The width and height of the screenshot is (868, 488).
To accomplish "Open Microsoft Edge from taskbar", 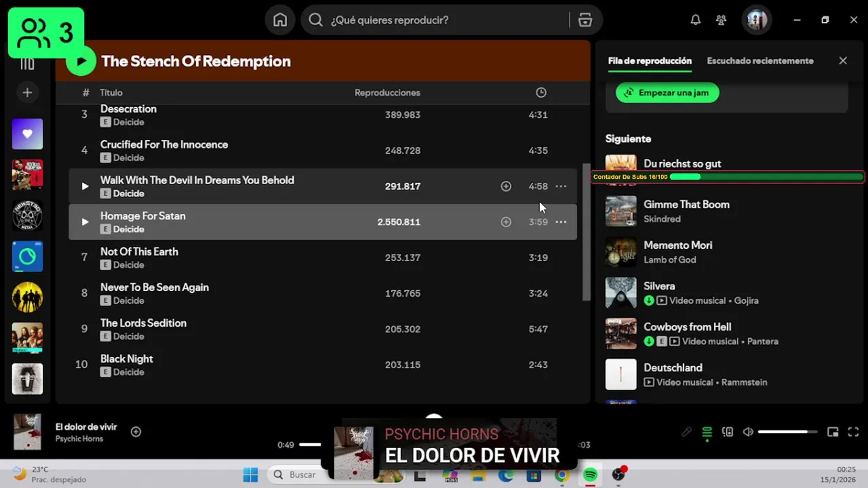I will point(506,474).
